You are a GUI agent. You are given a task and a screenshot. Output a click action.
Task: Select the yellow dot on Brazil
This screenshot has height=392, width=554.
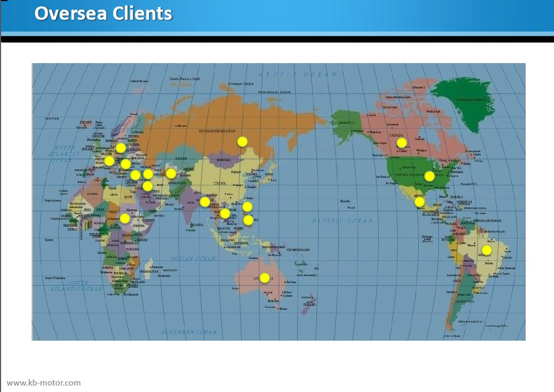tap(487, 250)
